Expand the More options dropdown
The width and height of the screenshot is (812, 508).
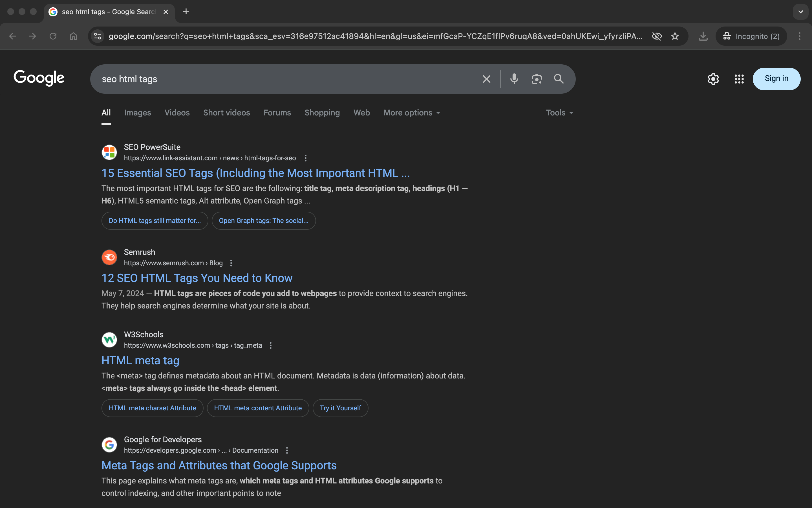[412, 113]
